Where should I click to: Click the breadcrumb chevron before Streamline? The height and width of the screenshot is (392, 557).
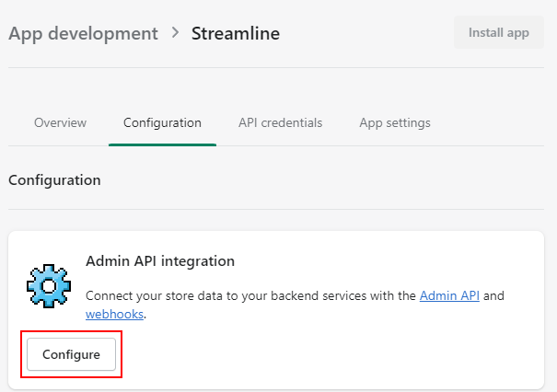175,34
